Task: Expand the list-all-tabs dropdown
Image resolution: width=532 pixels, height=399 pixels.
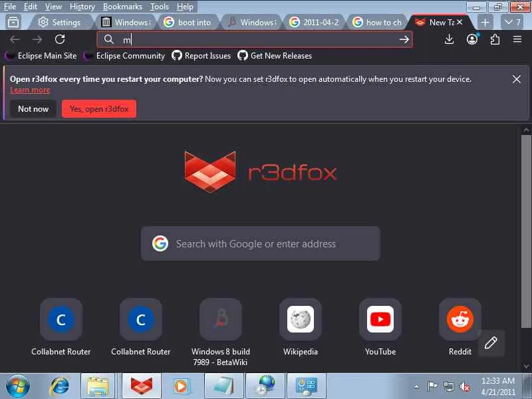Action: pos(512,23)
